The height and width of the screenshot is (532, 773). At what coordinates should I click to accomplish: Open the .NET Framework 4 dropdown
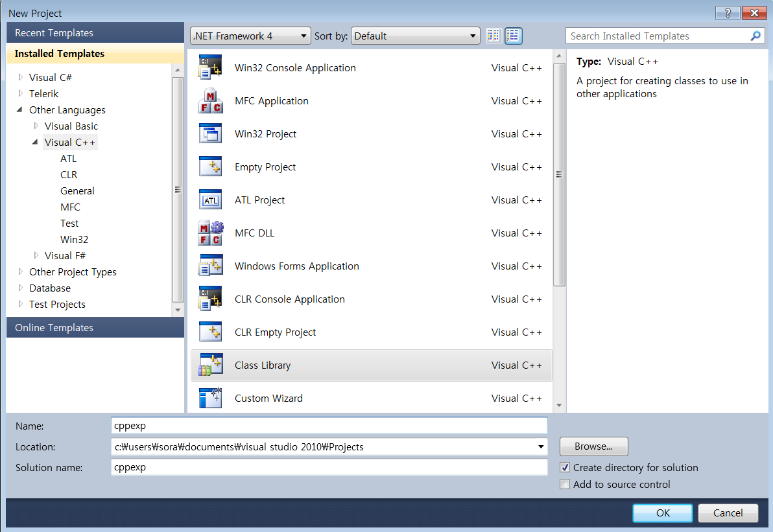[250, 36]
